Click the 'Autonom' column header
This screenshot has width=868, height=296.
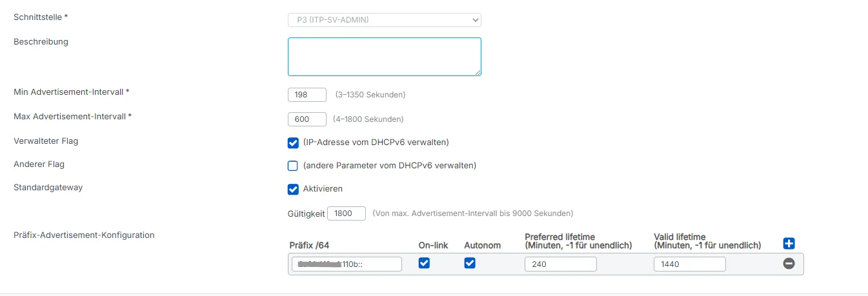tap(482, 245)
